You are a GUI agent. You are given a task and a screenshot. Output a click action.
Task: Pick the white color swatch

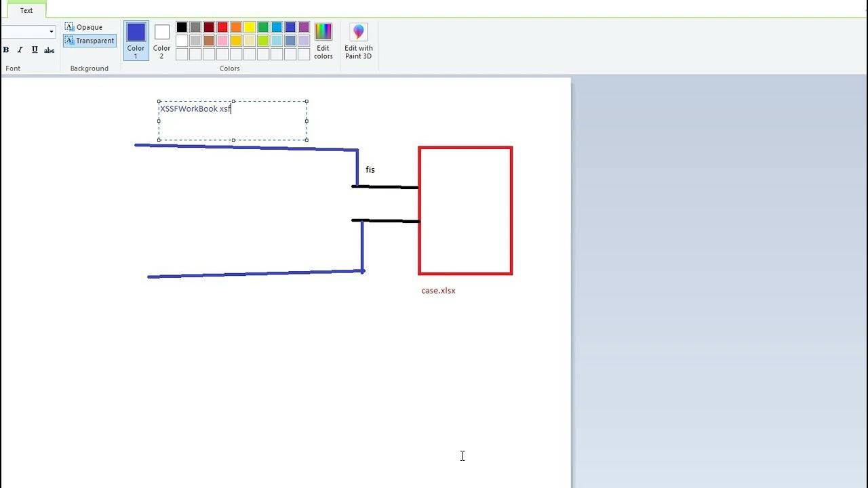pos(182,41)
